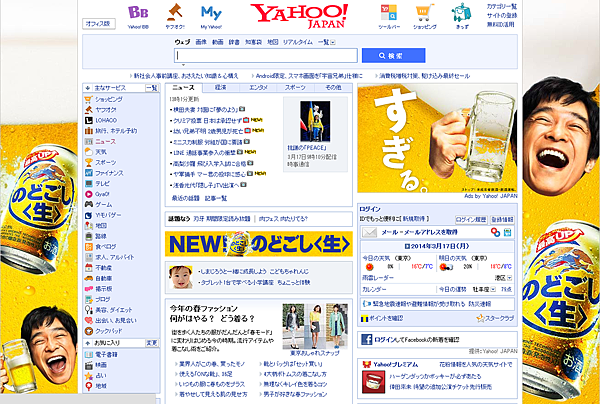Screen dimensions: 600x404
Task: Switch to その他 news tab
Action: [x=333, y=88]
